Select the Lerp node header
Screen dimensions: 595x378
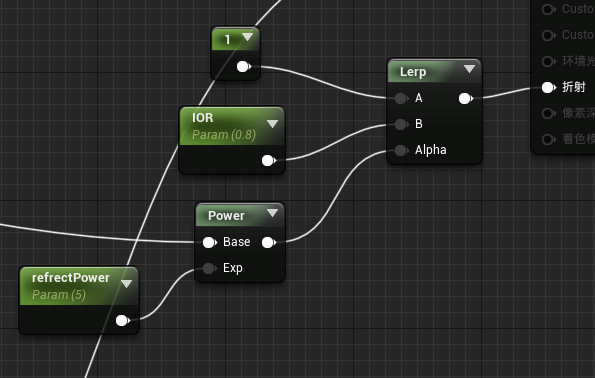click(x=434, y=71)
